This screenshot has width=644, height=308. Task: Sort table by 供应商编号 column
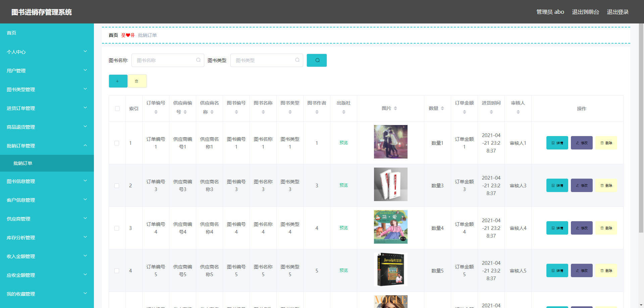(185, 112)
